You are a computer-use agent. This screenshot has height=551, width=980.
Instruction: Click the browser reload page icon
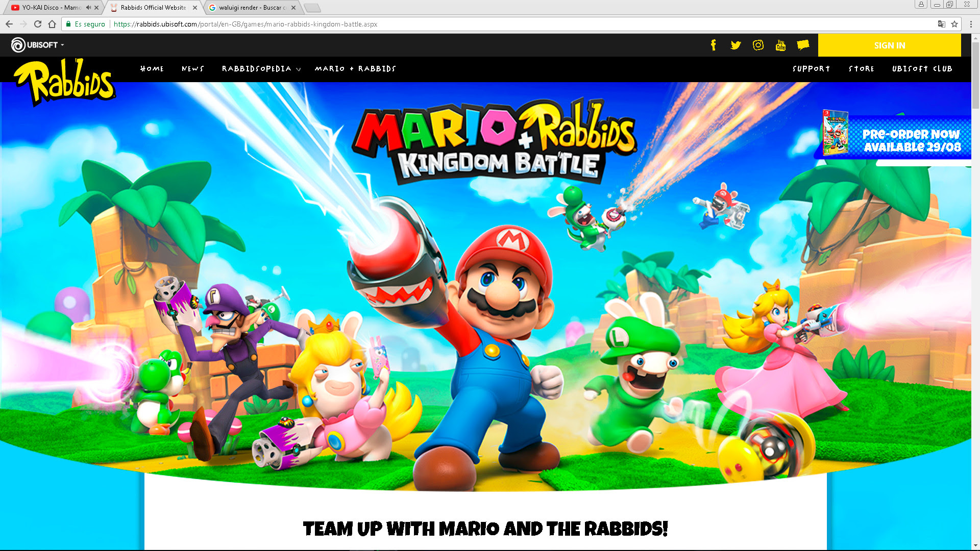click(37, 24)
